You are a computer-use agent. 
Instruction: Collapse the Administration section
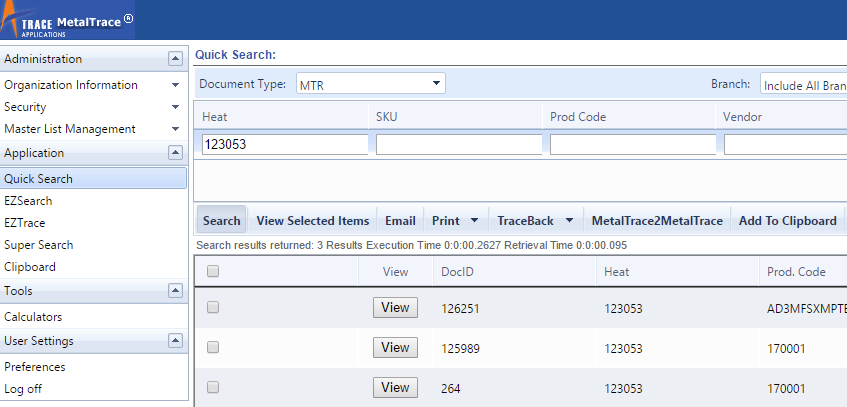[175, 58]
